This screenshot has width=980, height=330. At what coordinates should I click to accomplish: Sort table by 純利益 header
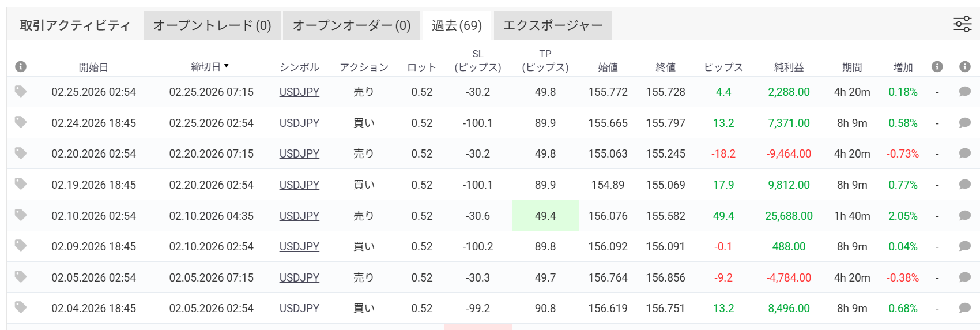tap(789, 67)
